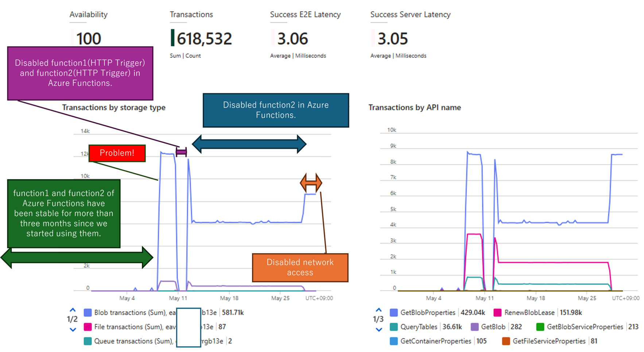Toggle the GetContainerProperties legend swatch

point(393,341)
